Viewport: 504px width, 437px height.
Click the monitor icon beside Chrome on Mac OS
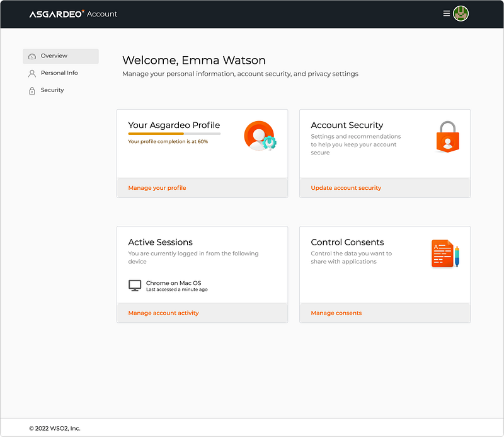135,286
